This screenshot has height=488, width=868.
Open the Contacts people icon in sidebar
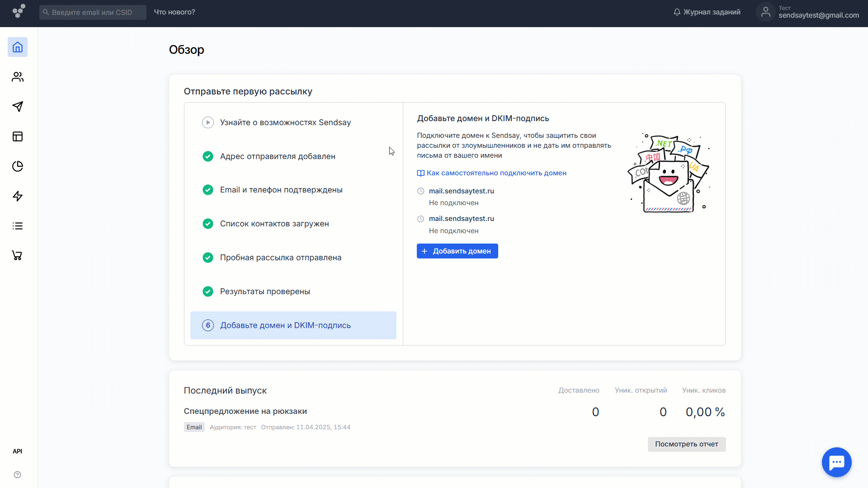tap(18, 77)
